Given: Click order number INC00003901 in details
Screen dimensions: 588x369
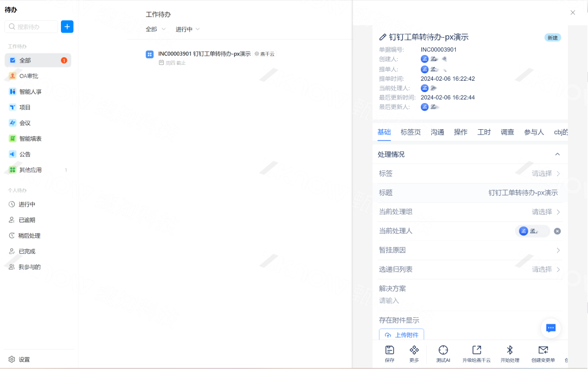Looking at the screenshot, I should (438, 50).
